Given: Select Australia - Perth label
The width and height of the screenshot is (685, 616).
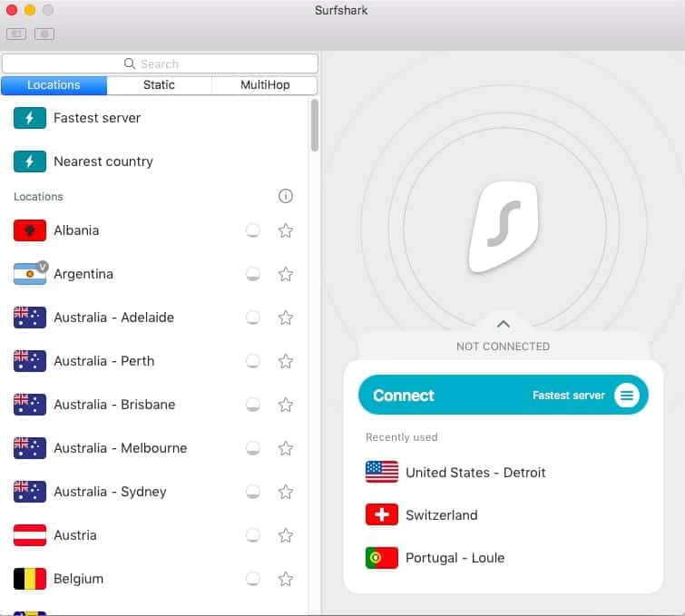Looking at the screenshot, I should click(104, 361).
